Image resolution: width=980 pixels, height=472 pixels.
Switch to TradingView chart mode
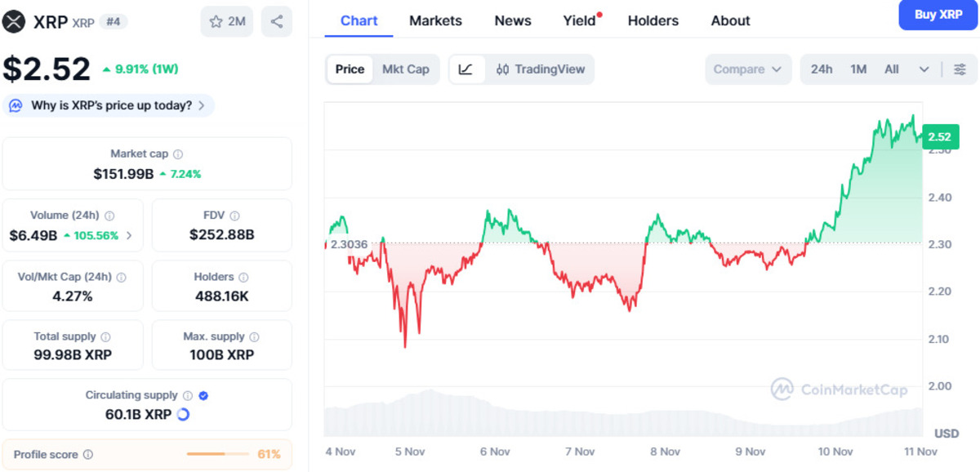coord(541,69)
